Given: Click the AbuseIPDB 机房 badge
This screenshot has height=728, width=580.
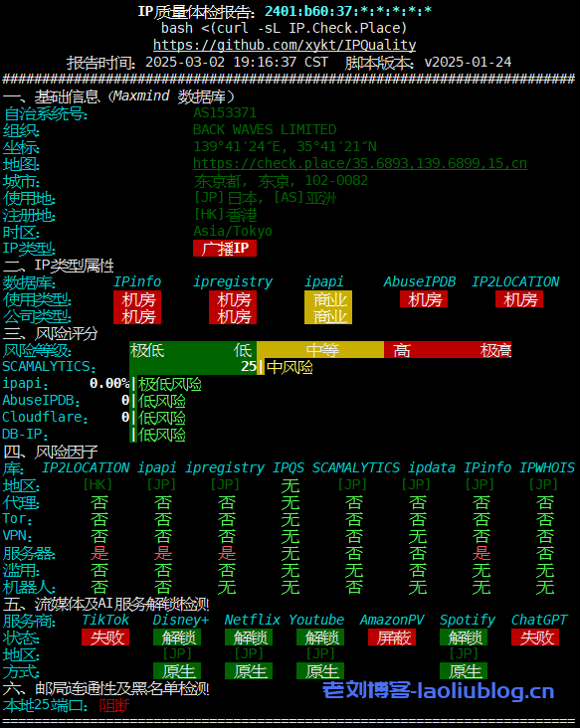Looking at the screenshot, I should [424, 299].
